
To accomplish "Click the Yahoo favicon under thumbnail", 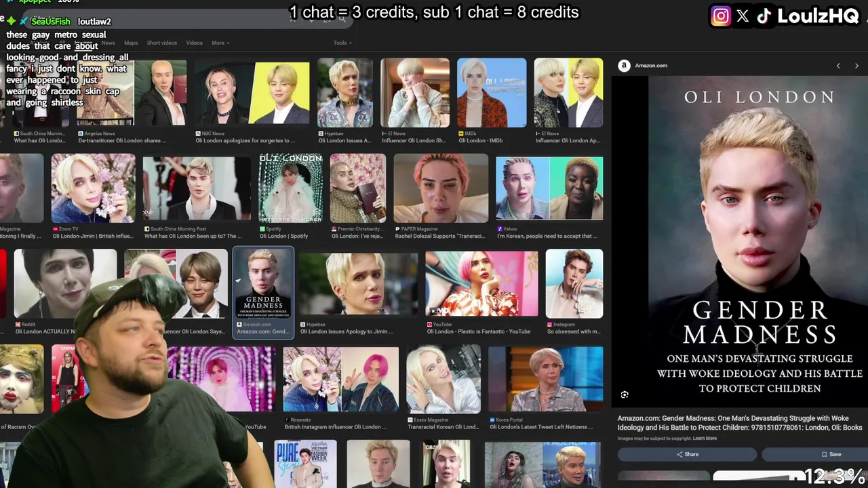I will coord(500,229).
